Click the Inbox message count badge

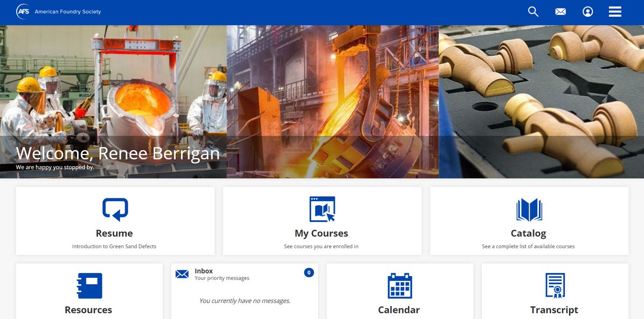point(309,272)
